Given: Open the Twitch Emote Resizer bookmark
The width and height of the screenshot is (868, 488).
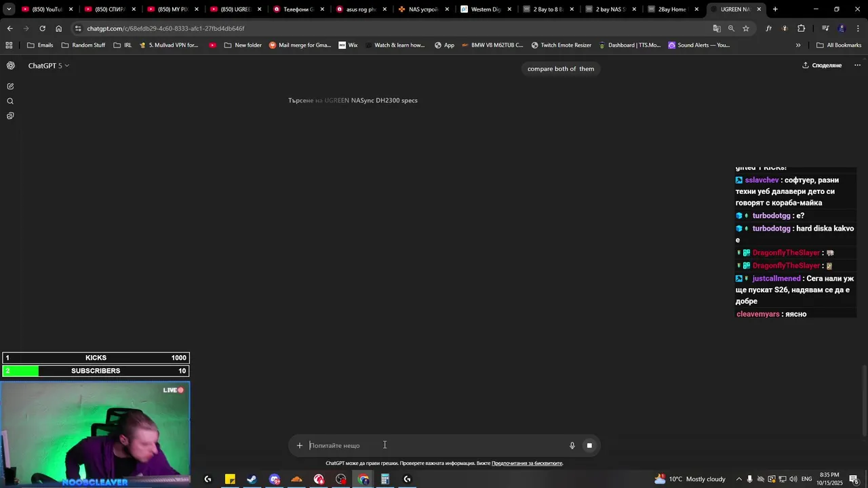Looking at the screenshot, I should pyautogui.click(x=561, y=45).
